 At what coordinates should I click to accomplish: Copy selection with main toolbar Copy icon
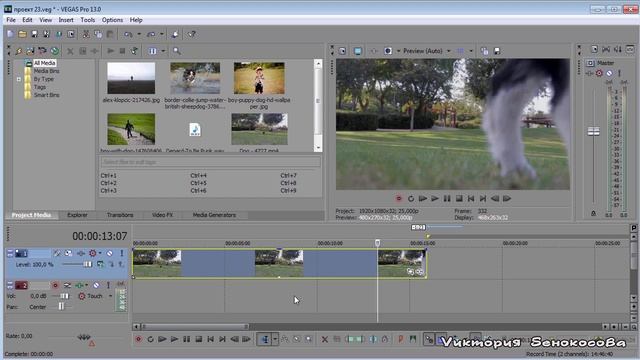(x=98, y=34)
